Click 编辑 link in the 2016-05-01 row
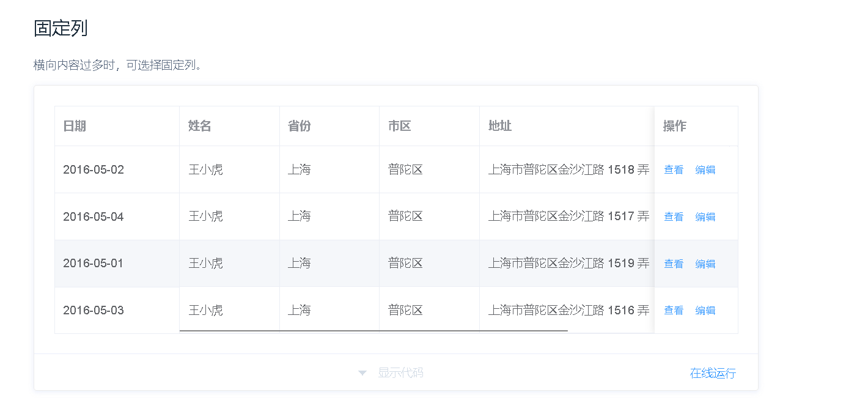The width and height of the screenshot is (868, 403). click(705, 264)
